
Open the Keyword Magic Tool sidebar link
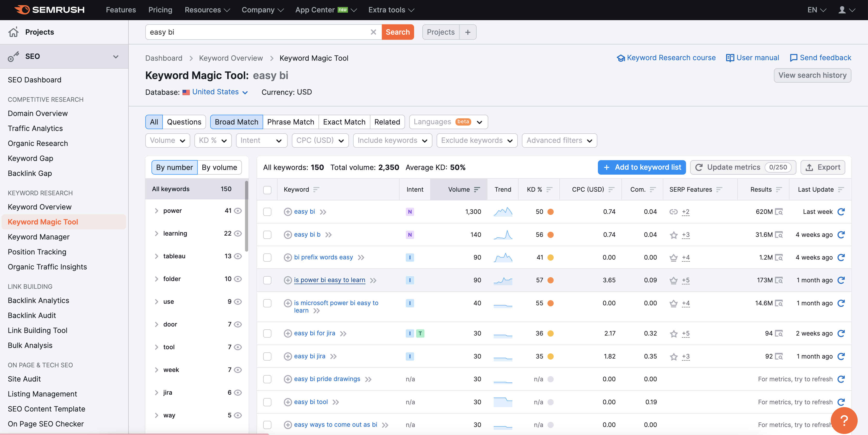point(43,222)
